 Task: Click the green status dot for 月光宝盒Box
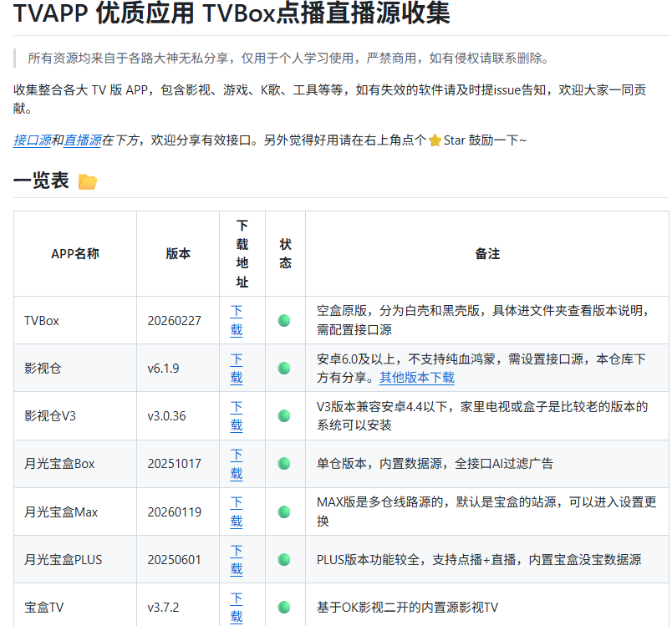click(x=284, y=463)
